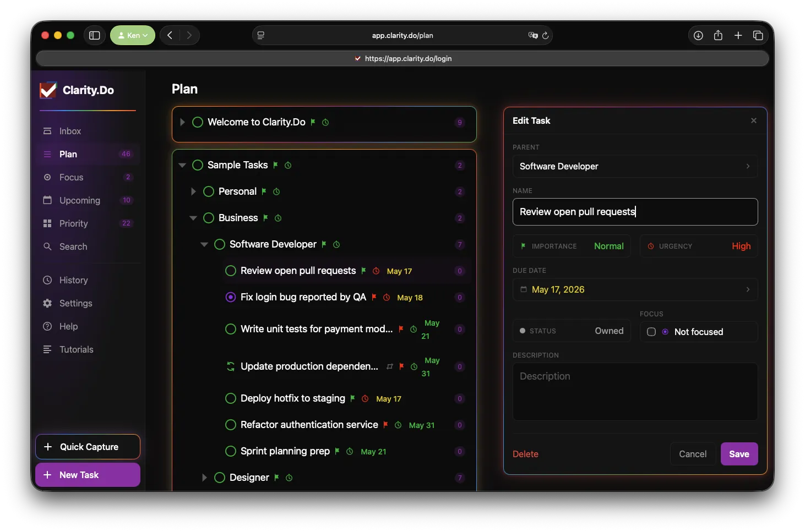Cancel editing the task
The width and height of the screenshot is (805, 532).
pos(693,454)
